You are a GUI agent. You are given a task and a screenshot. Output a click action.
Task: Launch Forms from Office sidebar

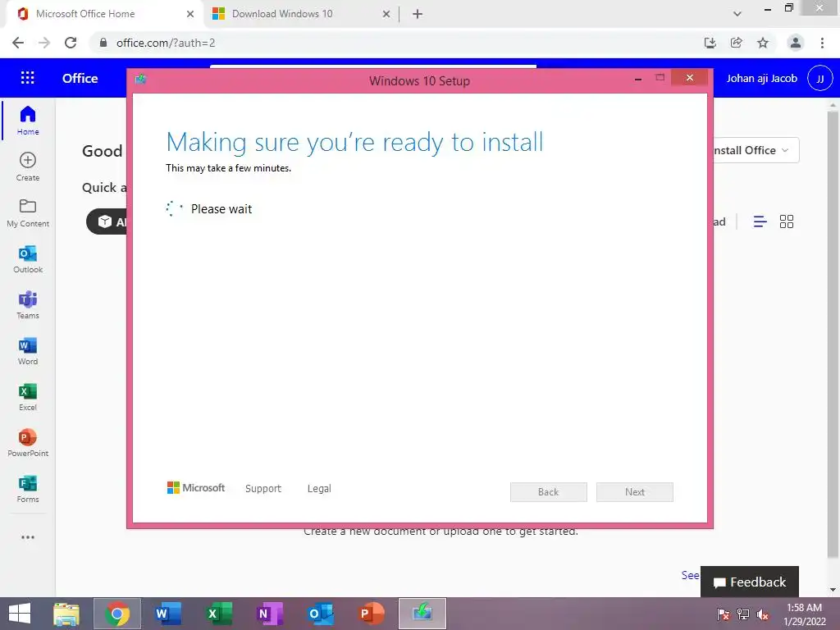(28, 489)
